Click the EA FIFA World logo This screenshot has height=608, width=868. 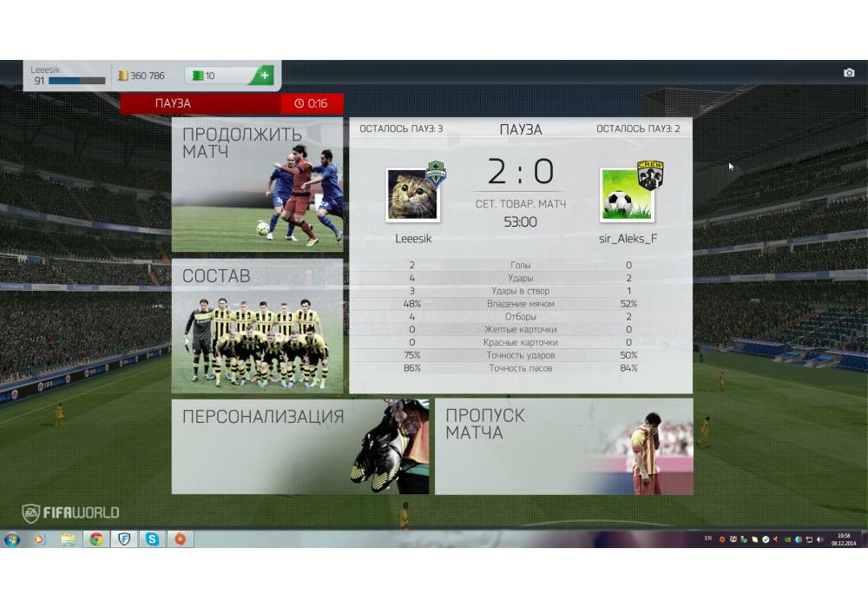70,512
